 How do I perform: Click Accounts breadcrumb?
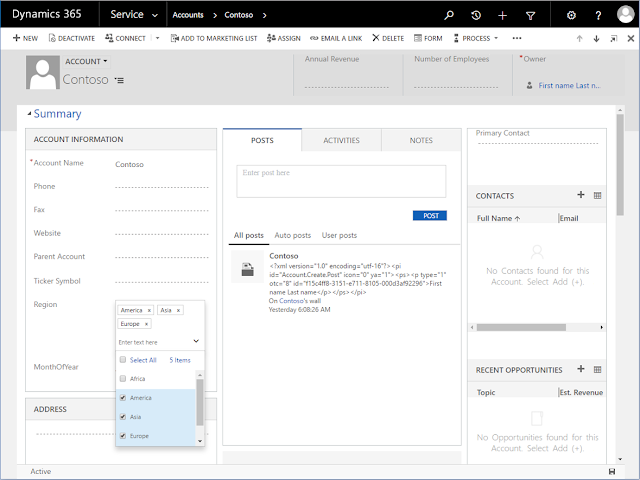[188, 15]
